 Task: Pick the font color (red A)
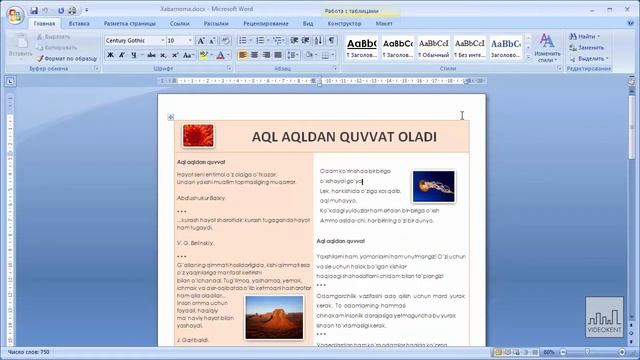tap(220, 55)
